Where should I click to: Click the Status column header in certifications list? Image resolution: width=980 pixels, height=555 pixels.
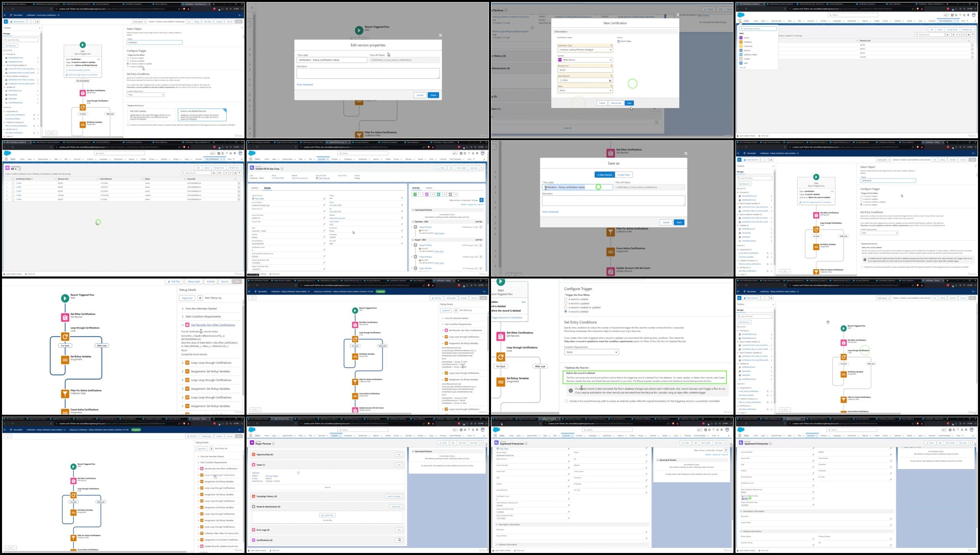pos(148,179)
